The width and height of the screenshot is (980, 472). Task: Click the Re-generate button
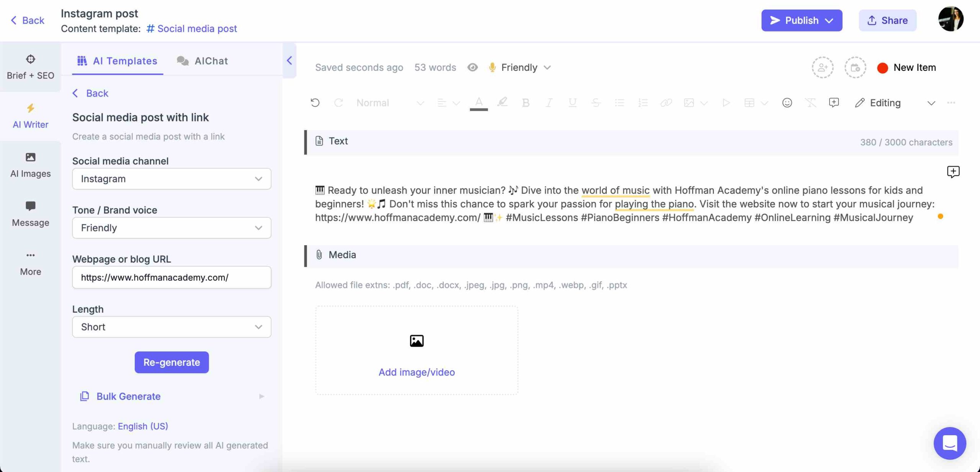point(171,362)
